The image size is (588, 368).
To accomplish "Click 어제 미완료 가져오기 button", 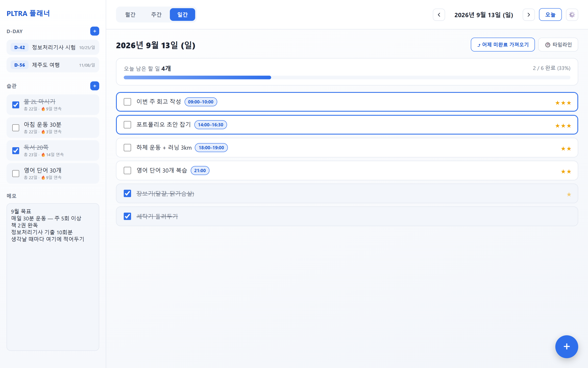I will pos(502,45).
